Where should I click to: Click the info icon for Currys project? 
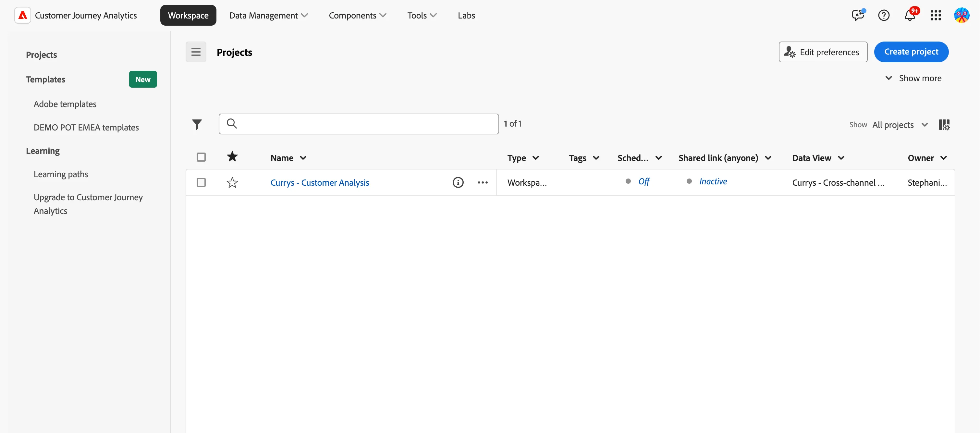(458, 183)
